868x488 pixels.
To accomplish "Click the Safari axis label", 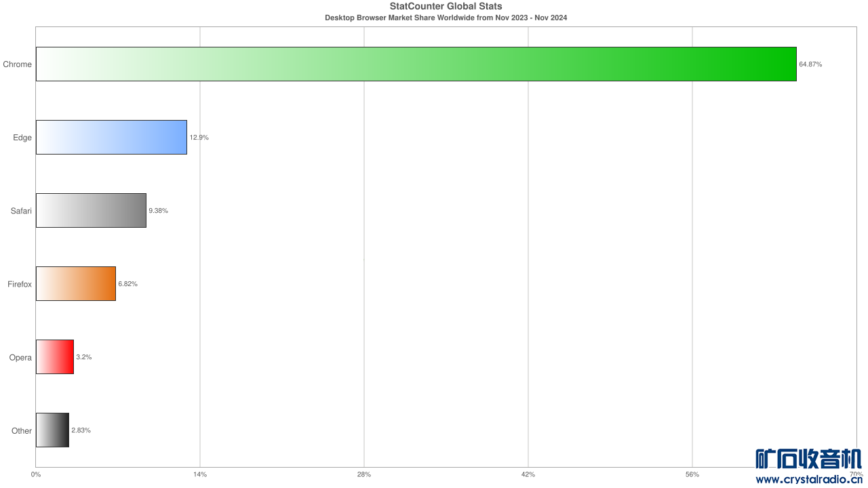I will [x=21, y=211].
